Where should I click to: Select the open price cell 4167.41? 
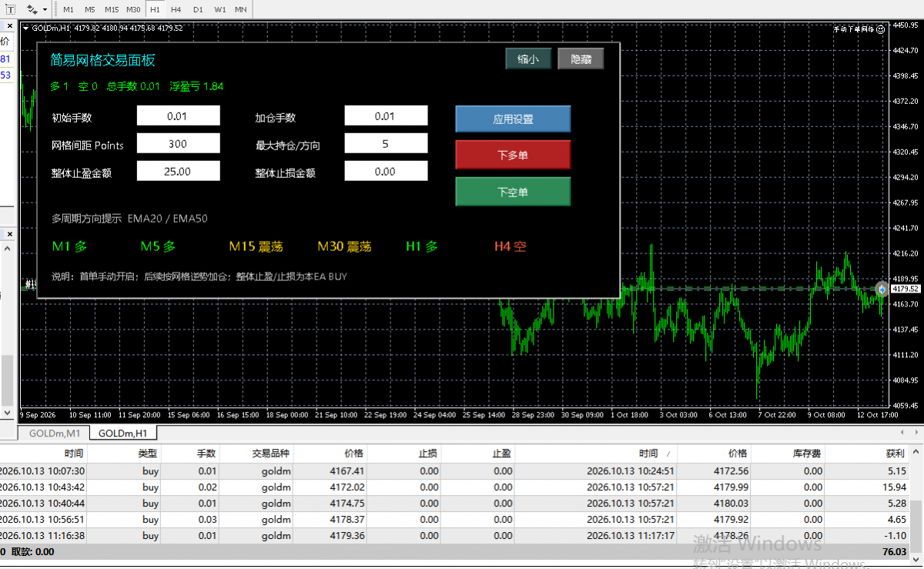pos(347,471)
